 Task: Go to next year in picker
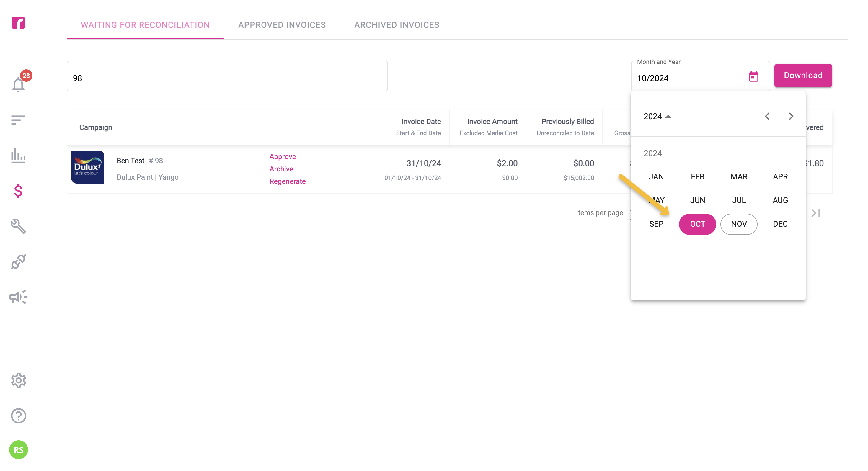pos(791,116)
